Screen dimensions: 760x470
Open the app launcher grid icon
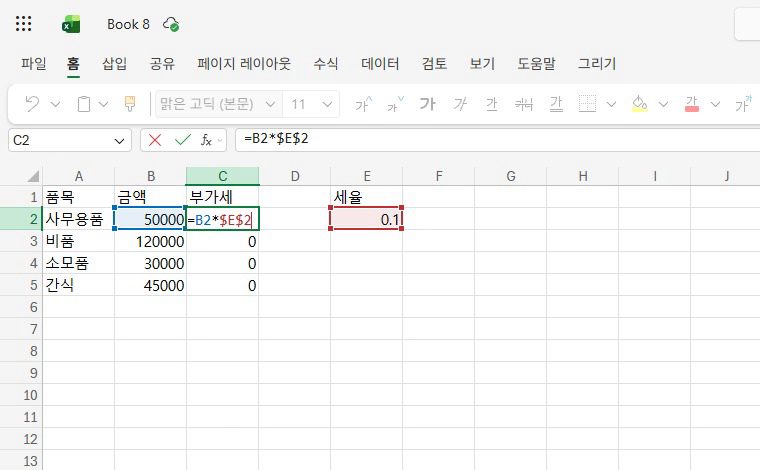click(23, 24)
